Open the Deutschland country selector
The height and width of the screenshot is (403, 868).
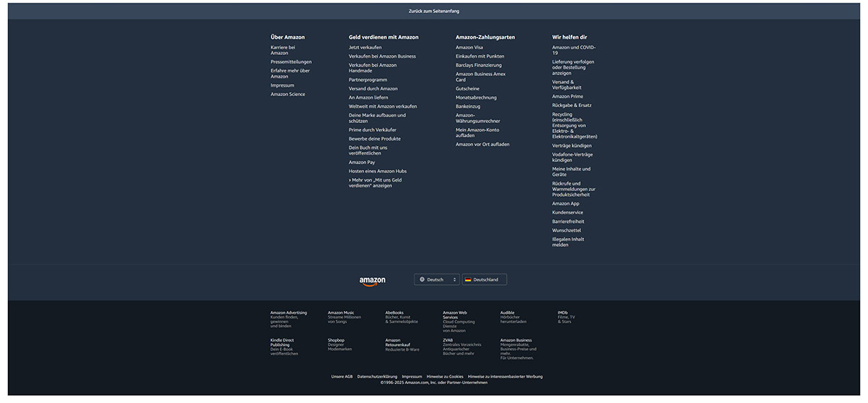tap(485, 279)
